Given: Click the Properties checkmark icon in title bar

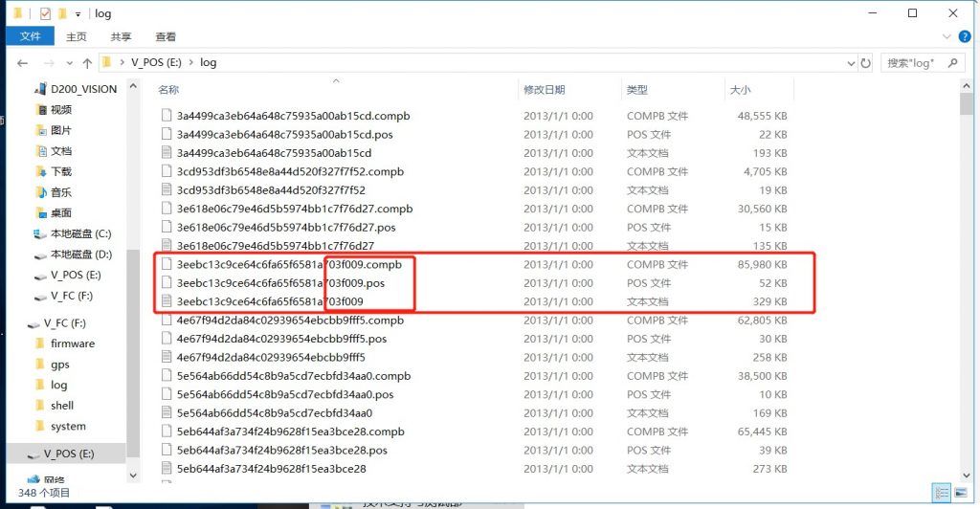Looking at the screenshot, I should 45,13.
